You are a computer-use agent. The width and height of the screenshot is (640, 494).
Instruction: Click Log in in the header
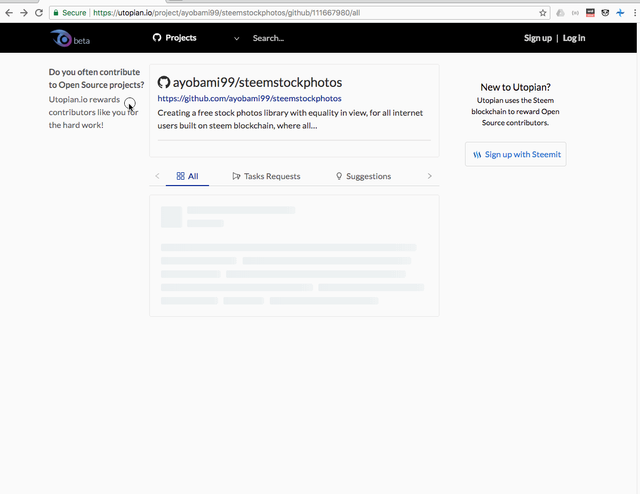pyautogui.click(x=574, y=38)
